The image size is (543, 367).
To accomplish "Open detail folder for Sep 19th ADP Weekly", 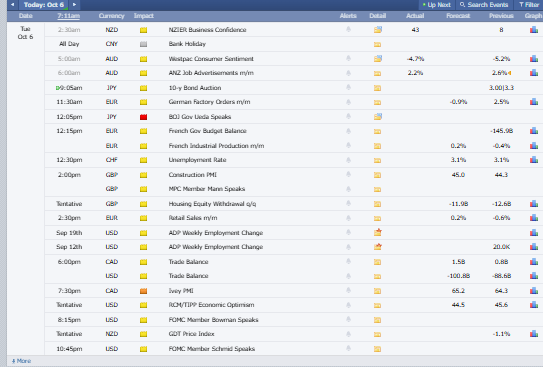I will pos(377,232).
